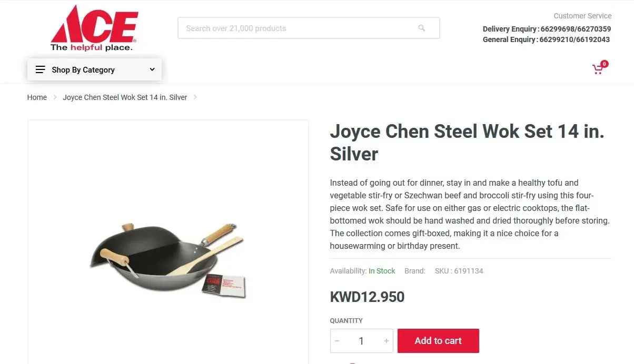Click the hamburger menu icon
This screenshot has height=364, width=634.
41,69
